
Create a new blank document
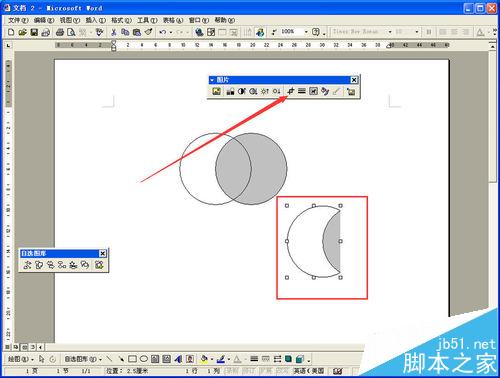pos(11,32)
